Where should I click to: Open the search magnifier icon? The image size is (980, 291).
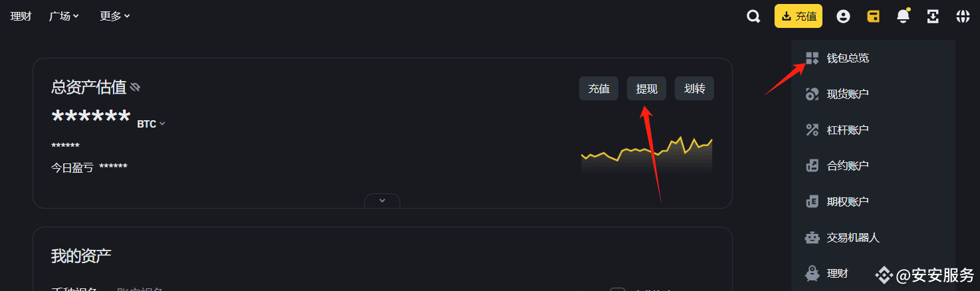tap(753, 17)
